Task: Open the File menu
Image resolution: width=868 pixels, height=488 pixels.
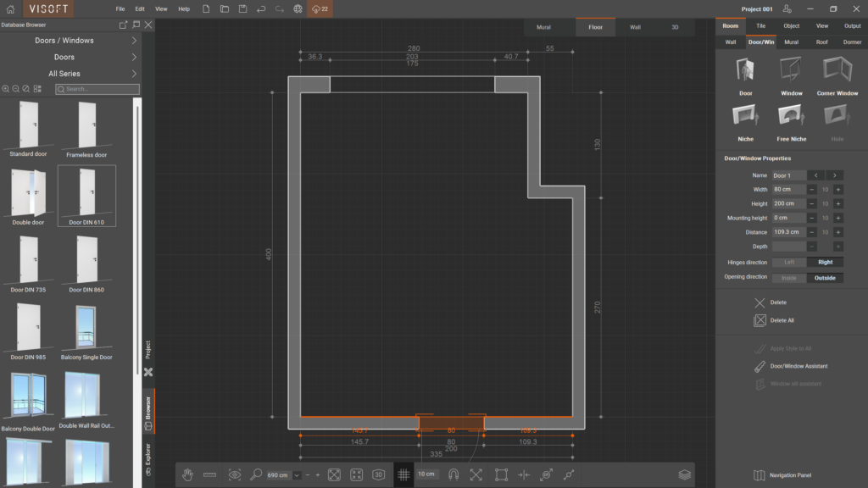Action: (120, 8)
